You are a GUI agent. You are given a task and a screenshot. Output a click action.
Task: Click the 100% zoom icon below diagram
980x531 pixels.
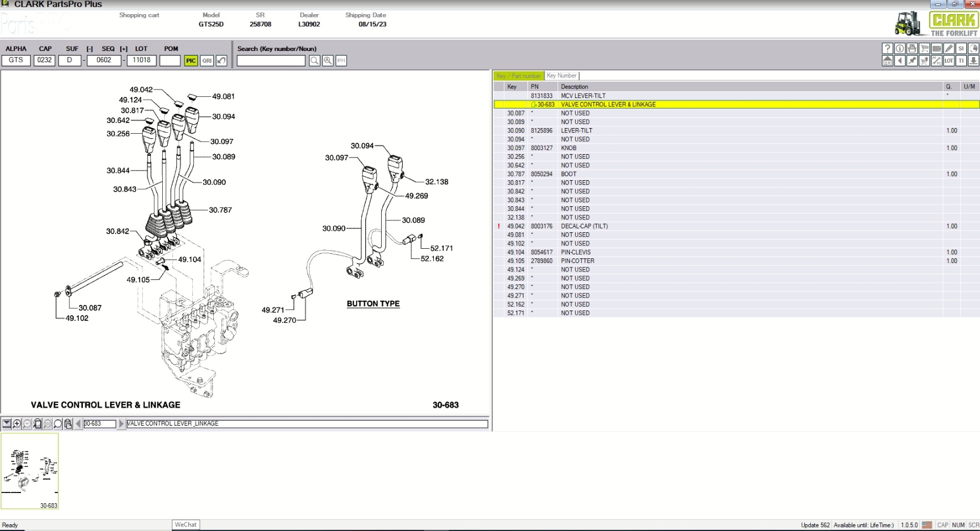(48, 423)
